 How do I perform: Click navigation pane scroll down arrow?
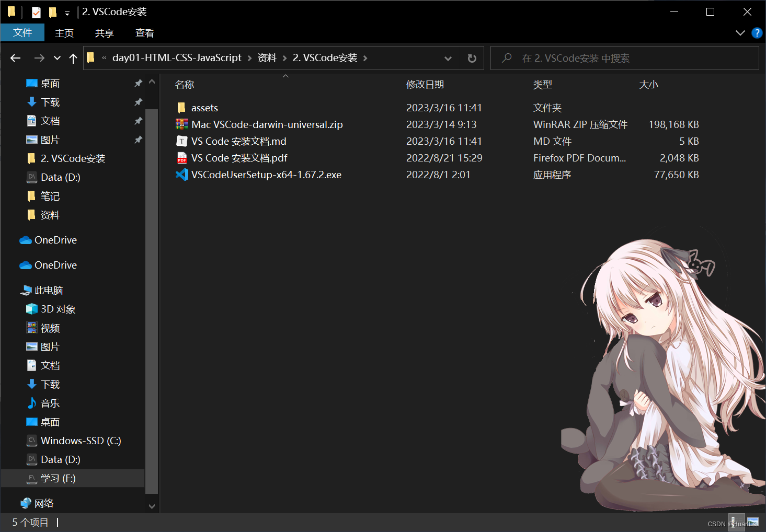point(152,506)
